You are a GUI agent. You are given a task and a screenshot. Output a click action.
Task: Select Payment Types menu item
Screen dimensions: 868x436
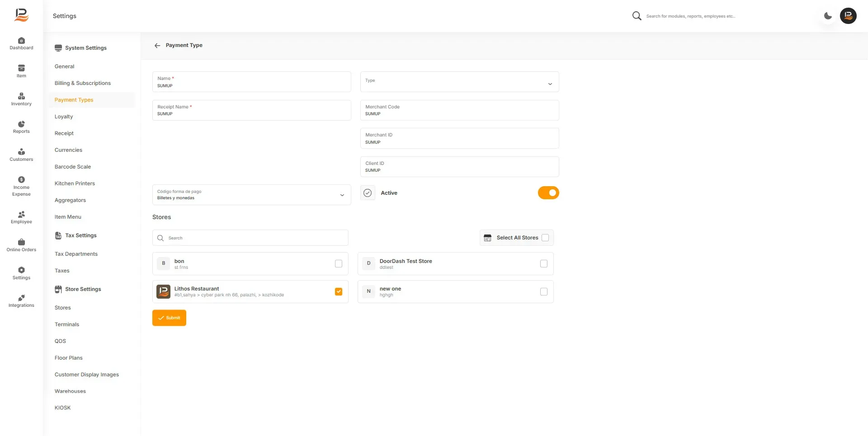[x=74, y=100]
